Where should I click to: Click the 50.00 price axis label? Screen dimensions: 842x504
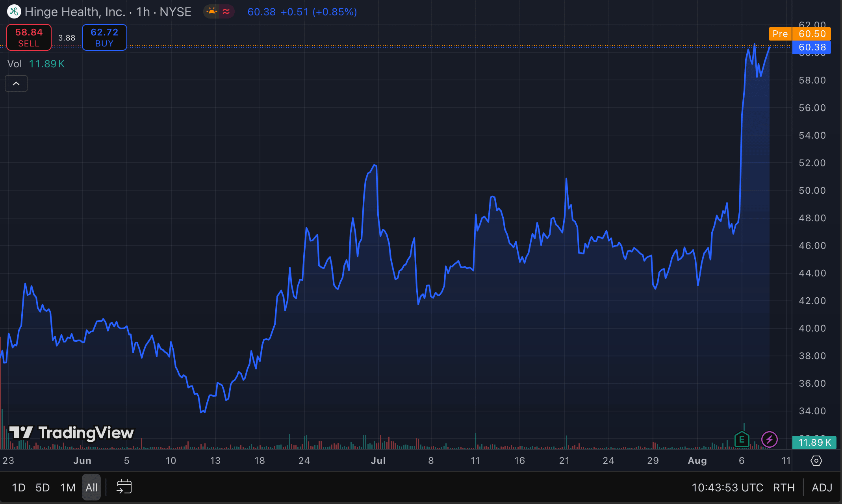click(812, 191)
